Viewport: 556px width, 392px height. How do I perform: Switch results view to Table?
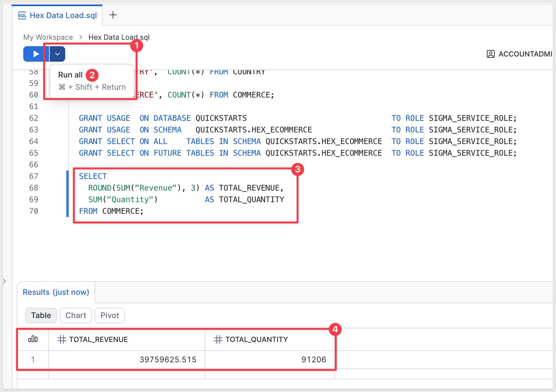pos(41,315)
